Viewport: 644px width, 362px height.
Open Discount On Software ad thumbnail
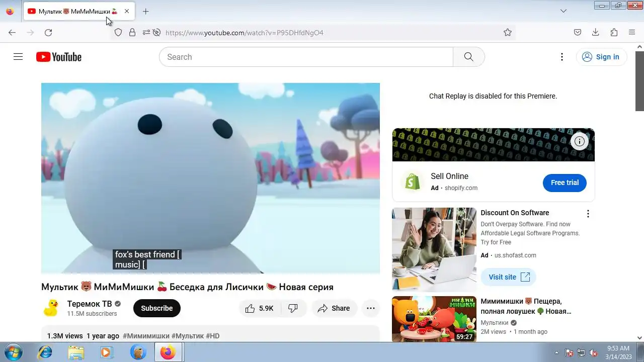click(x=434, y=249)
